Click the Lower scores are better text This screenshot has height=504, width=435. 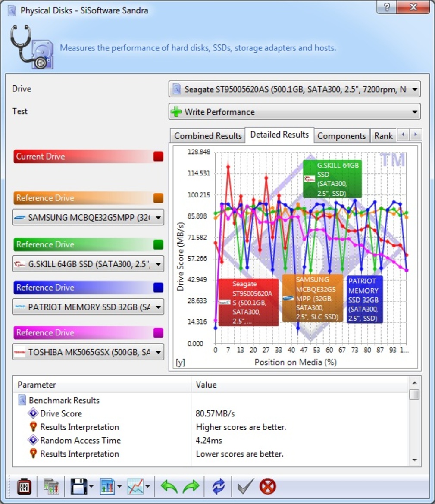[240, 454]
